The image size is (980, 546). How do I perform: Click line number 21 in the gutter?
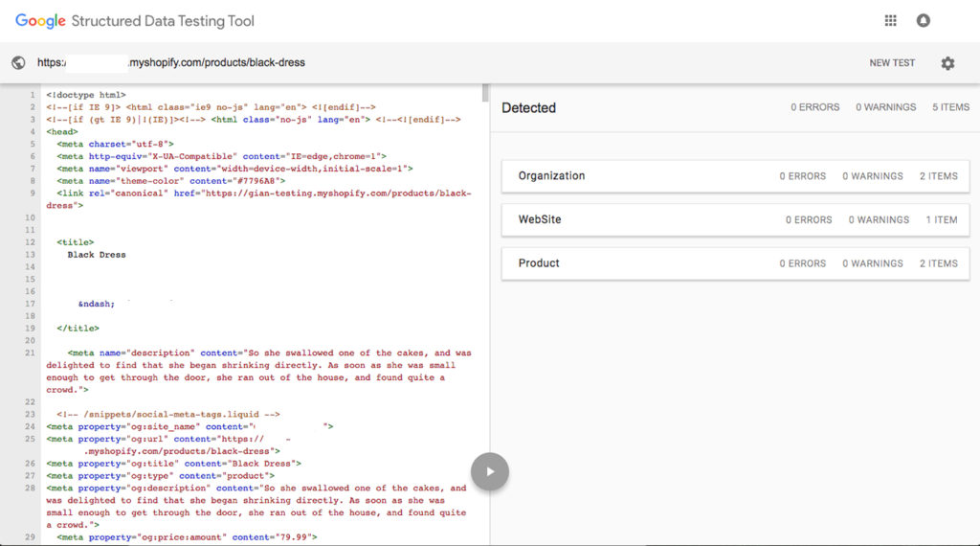(x=30, y=353)
